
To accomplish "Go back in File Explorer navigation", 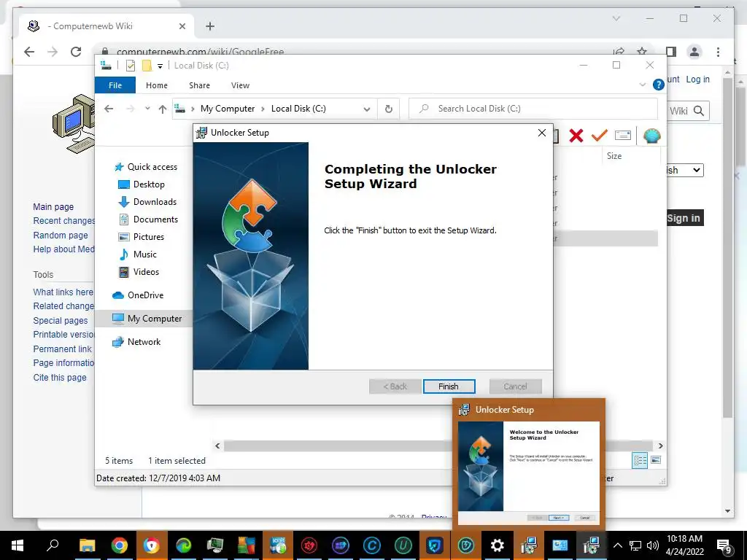I will pyautogui.click(x=109, y=109).
